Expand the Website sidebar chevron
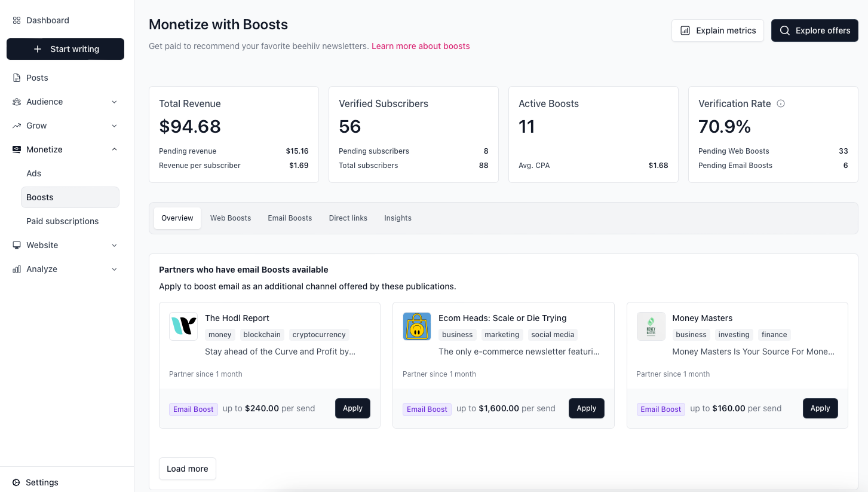Image resolution: width=868 pixels, height=492 pixels. (114, 245)
